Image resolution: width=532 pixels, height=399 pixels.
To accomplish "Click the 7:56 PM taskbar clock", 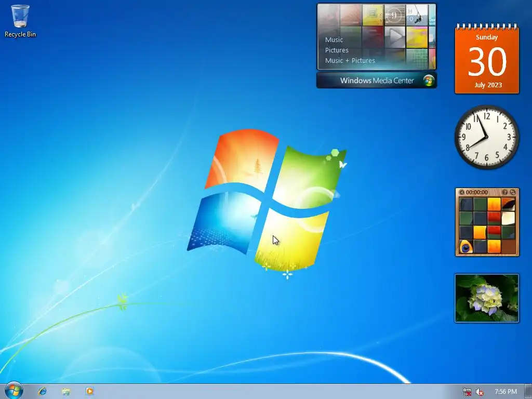I will pyautogui.click(x=506, y=392).
